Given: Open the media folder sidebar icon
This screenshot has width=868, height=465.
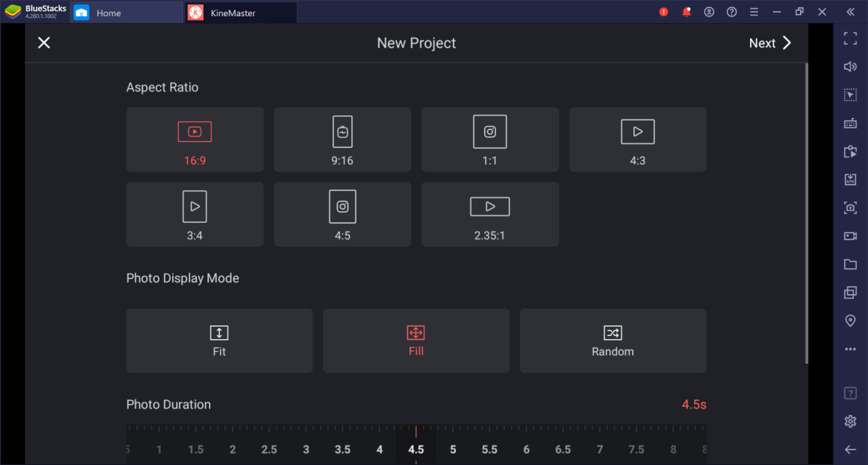Looking at the screenshot, I should pyautogui.click(x=850, y=264).
